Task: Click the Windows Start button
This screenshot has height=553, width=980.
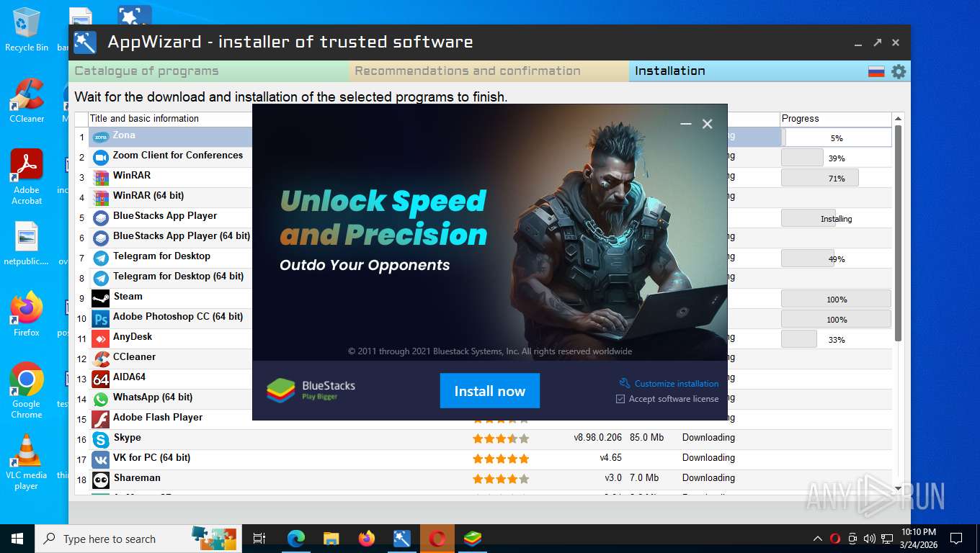Action: (x=17, y=539)
